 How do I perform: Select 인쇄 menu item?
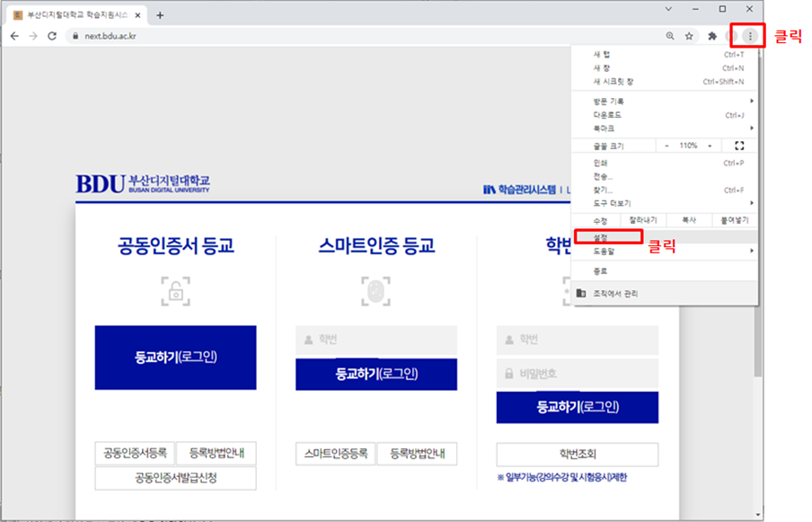tap(665, 163)
